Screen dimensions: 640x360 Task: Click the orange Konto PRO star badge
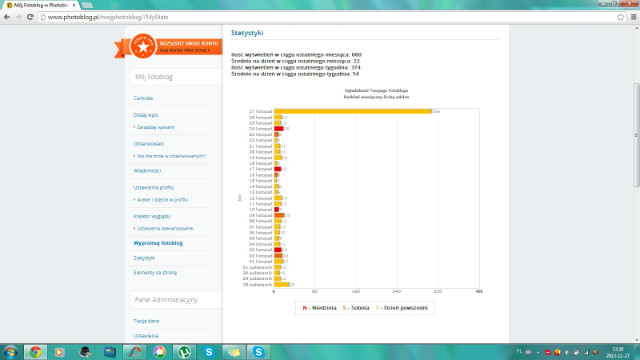pyautogui.click(x=143, y=47)
